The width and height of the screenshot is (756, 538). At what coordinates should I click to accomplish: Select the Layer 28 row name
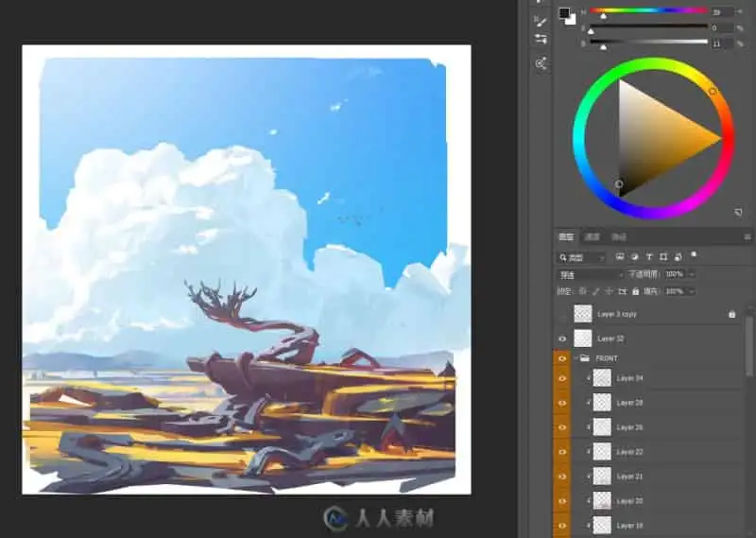click(629, 403)
